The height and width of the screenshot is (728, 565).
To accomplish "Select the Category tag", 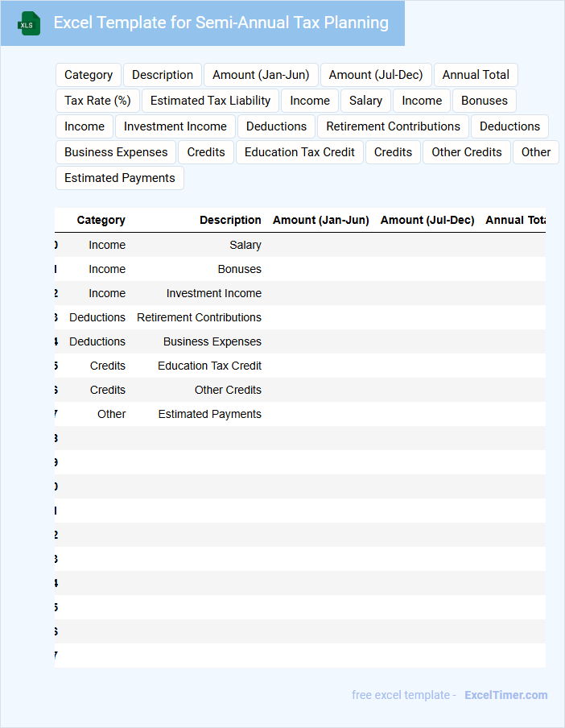I will (x=89, y=75).
